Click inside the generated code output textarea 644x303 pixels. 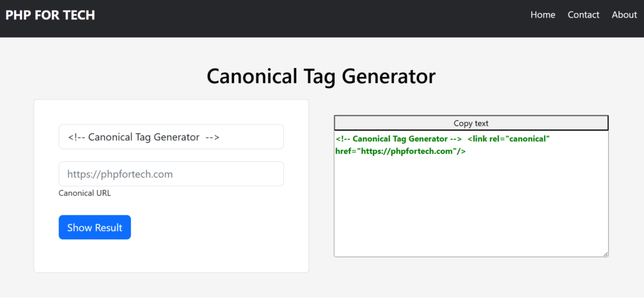471,194
